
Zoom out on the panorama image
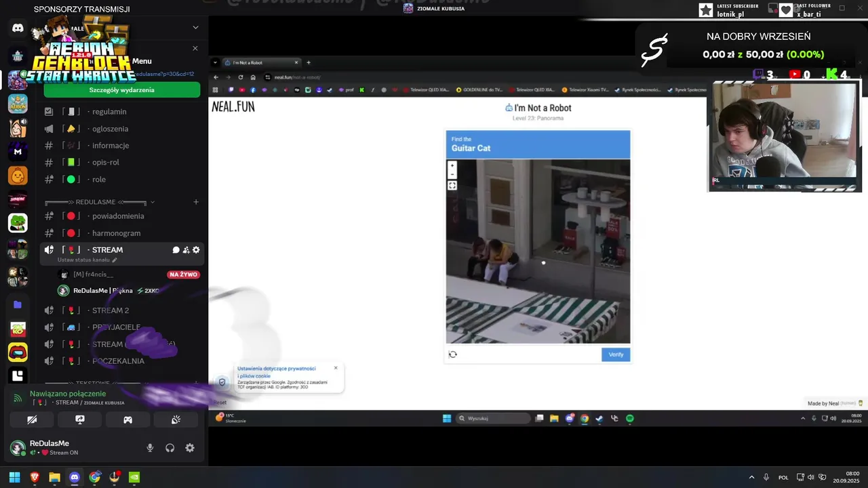[452, 174]
